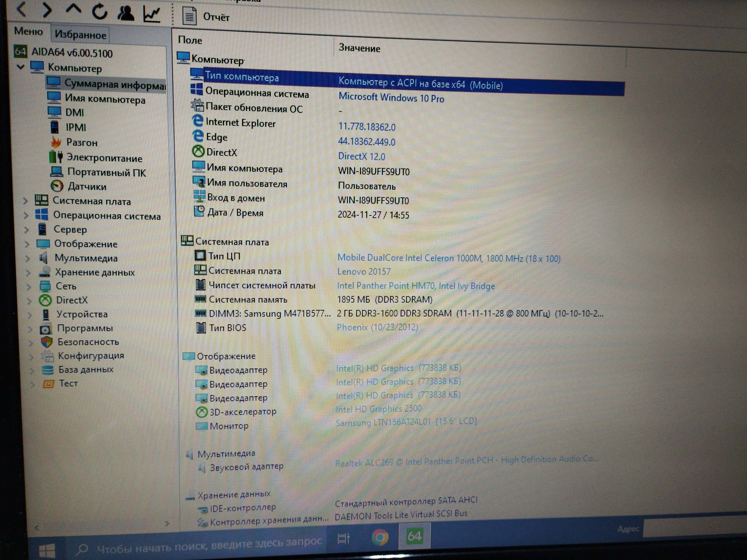Open the Microsoft Windows 10 Pro link
747x560 pixels.
pos(391,97)
